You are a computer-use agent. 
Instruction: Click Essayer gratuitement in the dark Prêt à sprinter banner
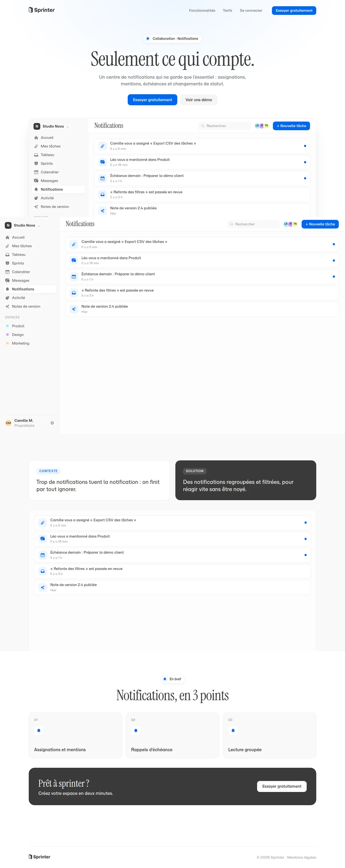click(282, 786)
